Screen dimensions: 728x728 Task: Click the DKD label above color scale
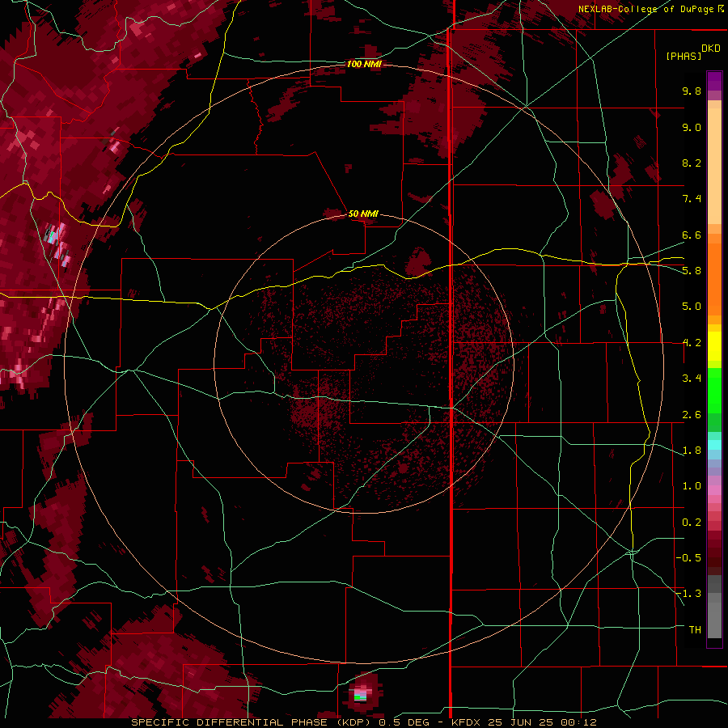coord(711,49)
